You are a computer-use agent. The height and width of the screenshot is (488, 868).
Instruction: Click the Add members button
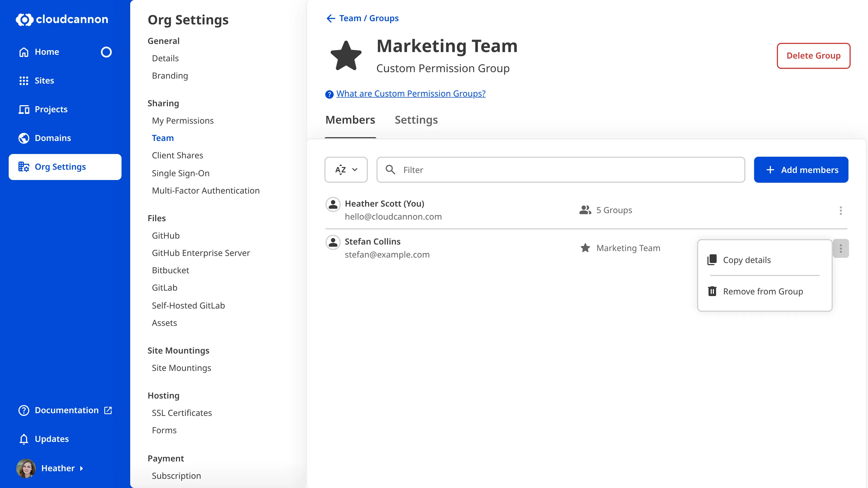point(801,170)
